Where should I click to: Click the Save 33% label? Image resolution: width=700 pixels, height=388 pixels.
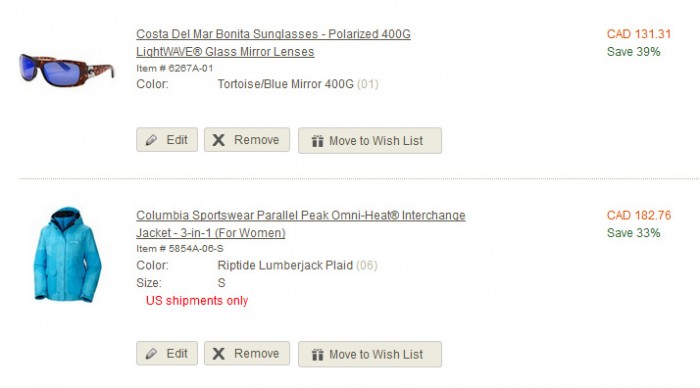click(633, 233)
